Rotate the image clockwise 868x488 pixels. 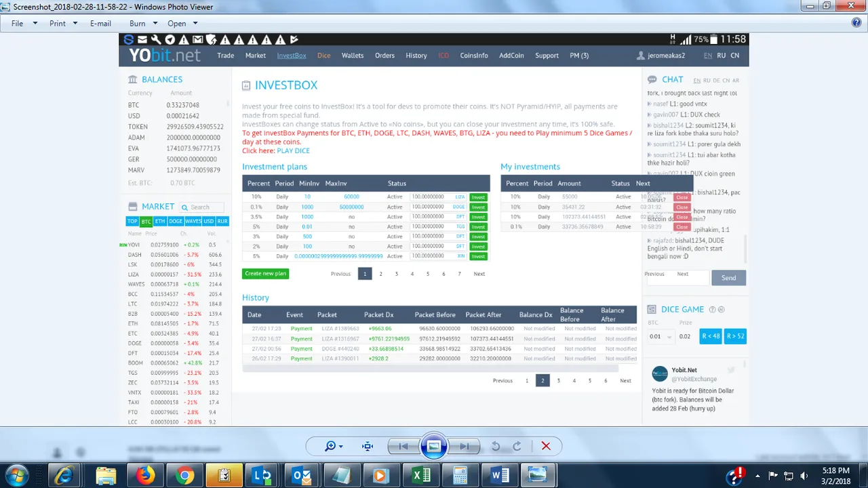click(517, 446)
